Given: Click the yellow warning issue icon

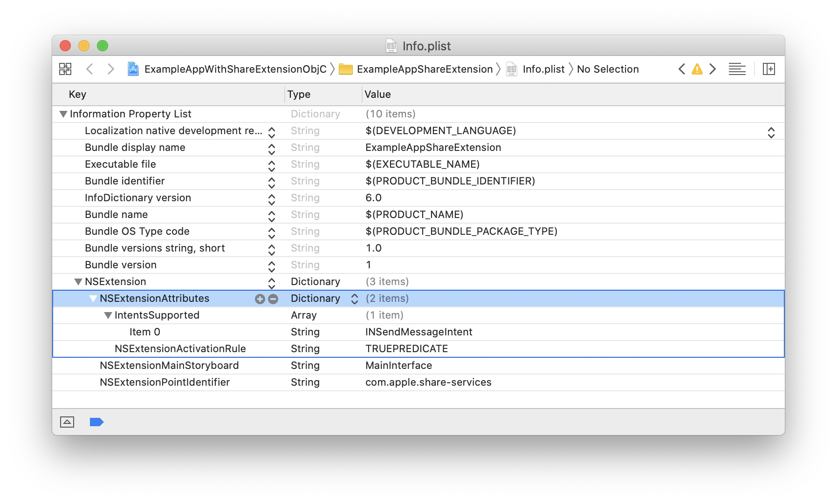Looking at the screenshot, I should coord(697,69).
